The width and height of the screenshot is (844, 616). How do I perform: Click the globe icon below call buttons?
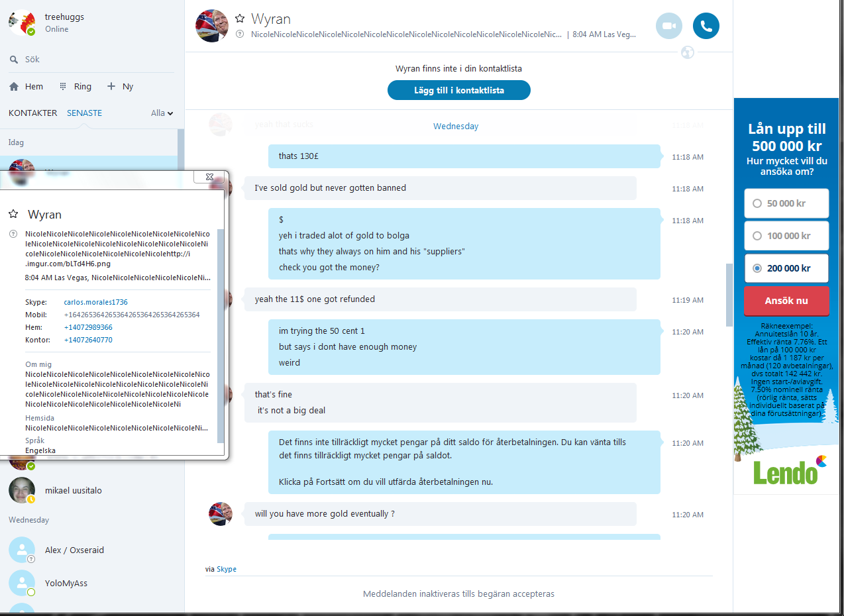coord(688,52)
